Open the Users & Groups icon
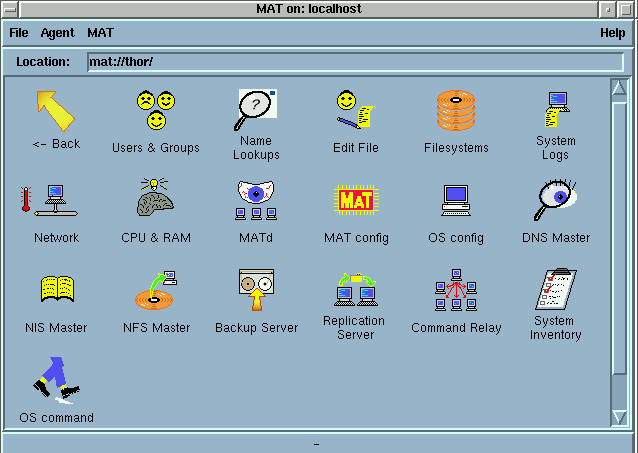 (x=155, y=110)
